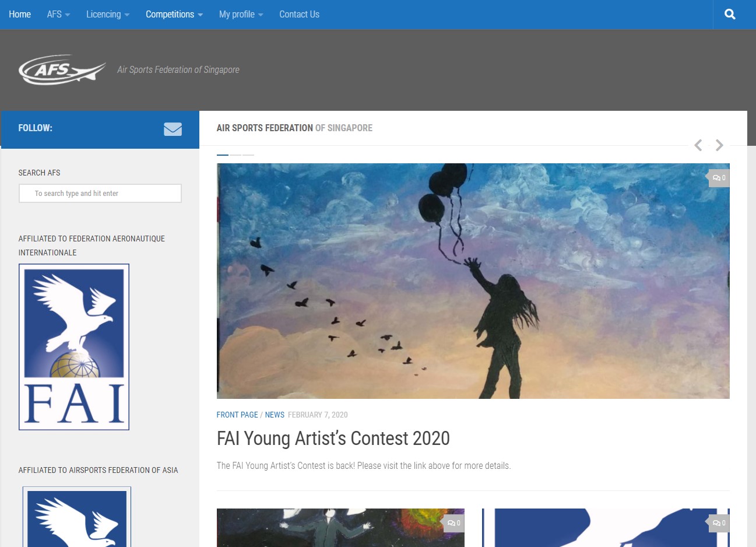Expand the Licencing dropdown menu
The height and width of the screenshot is (547, 756).
(x=108, y=15)
